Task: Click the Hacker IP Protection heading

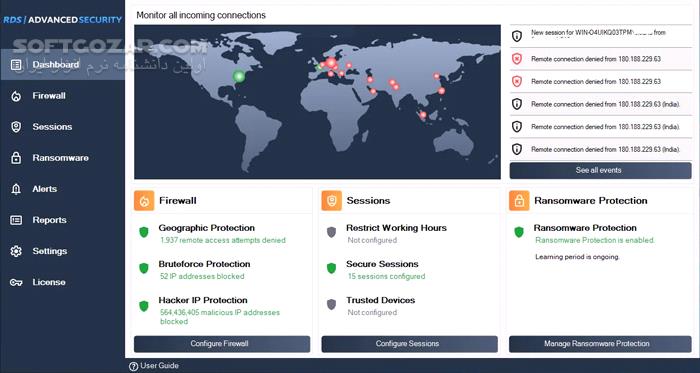Action: point(203,300)
